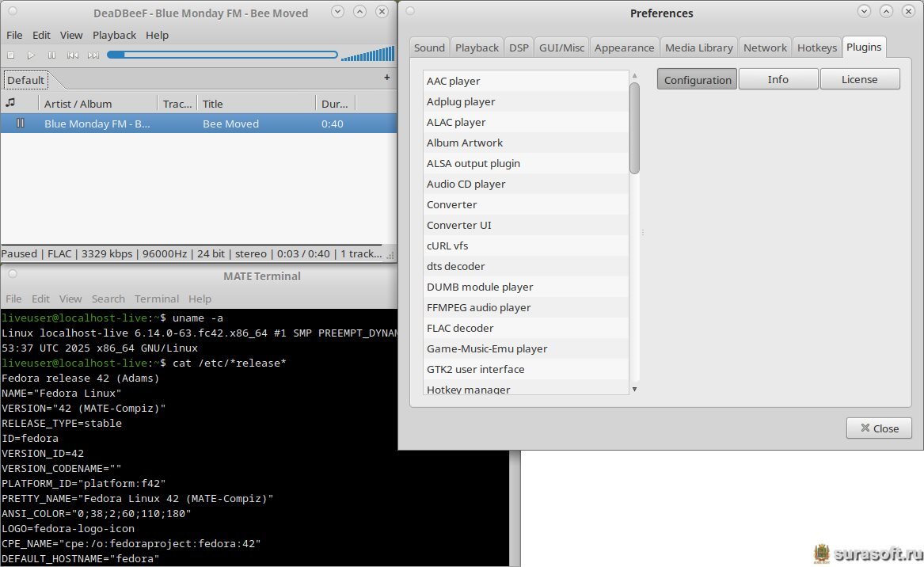Image resolution: width=924 pixels, height=567 pixels.
Task: Click the plugin Info button
Action: click(x=778, y=79)
